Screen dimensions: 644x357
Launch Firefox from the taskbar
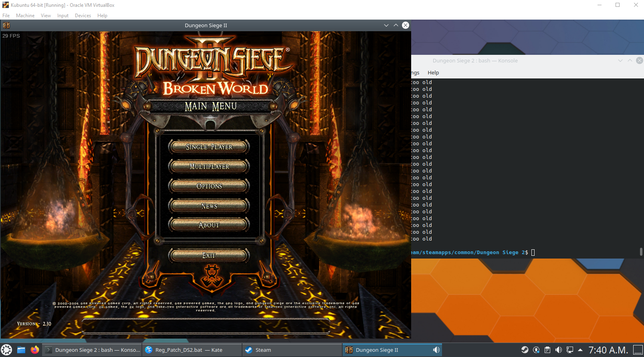35,350
